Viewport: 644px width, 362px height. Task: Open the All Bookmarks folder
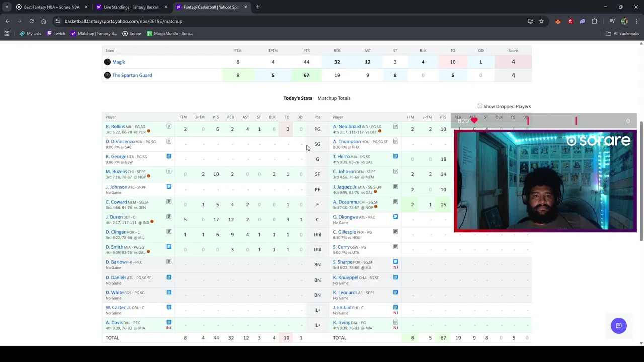coord(622,33)
